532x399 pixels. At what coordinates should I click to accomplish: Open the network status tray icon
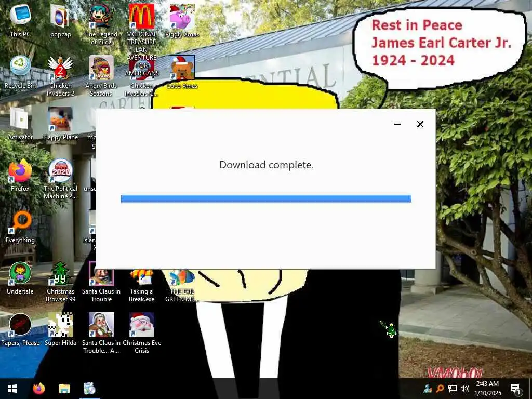point(453,389)
